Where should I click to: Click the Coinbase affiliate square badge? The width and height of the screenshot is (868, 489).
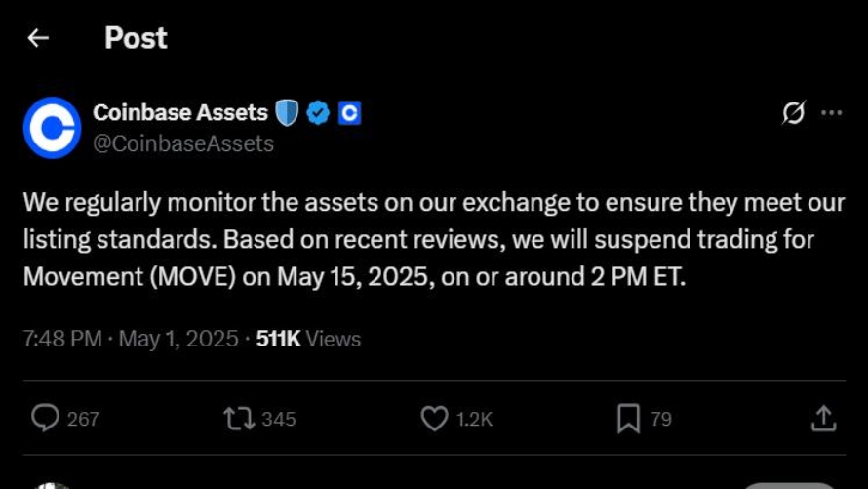point(350,113)
